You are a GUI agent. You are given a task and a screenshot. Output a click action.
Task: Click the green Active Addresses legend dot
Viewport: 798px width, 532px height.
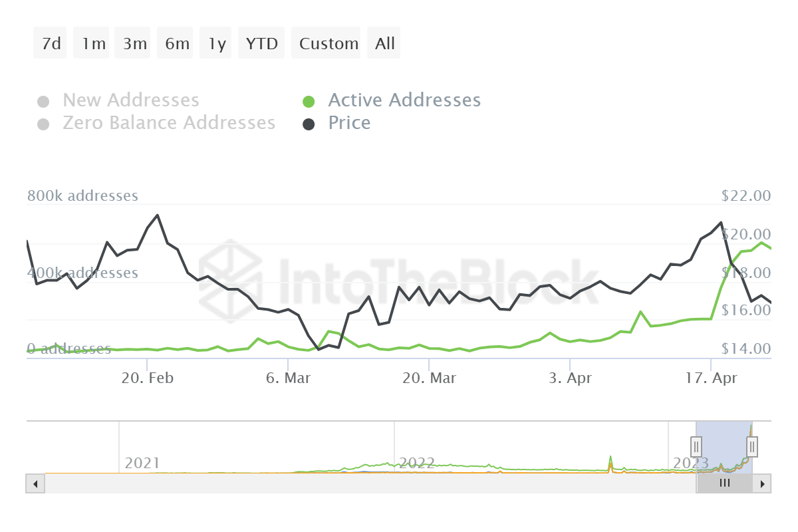309,102
